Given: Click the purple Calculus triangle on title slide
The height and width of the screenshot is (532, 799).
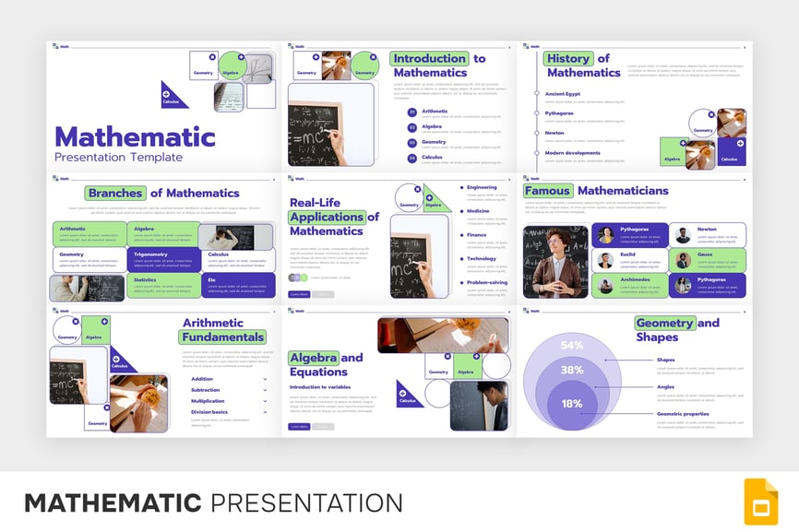Looking at the screenshot, I should [x=171, y=95].
